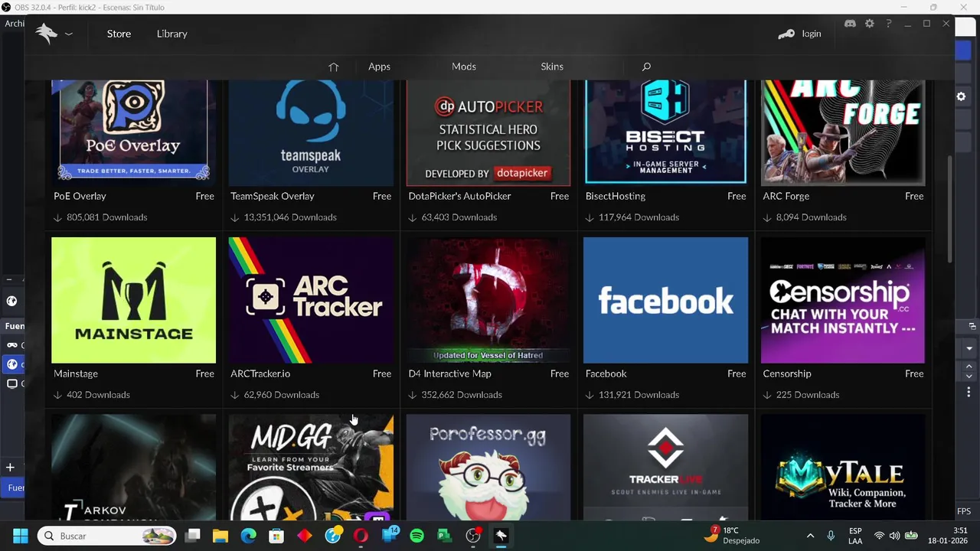The width and height of the screenshot is (980, 551).
Task: Click the TeamSpeak Overlay title text
Action: [x=273, y=196]
